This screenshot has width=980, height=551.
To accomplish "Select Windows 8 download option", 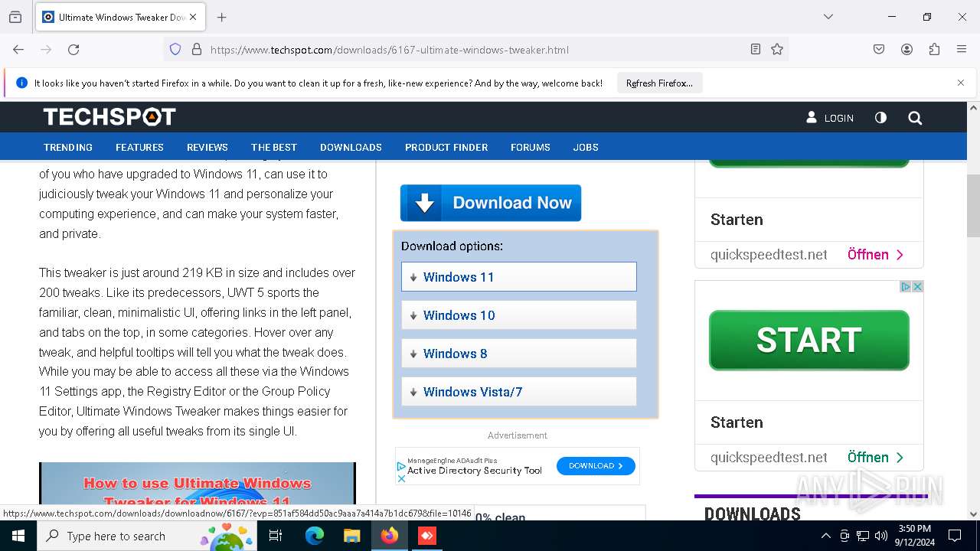I will coord(519,354).
